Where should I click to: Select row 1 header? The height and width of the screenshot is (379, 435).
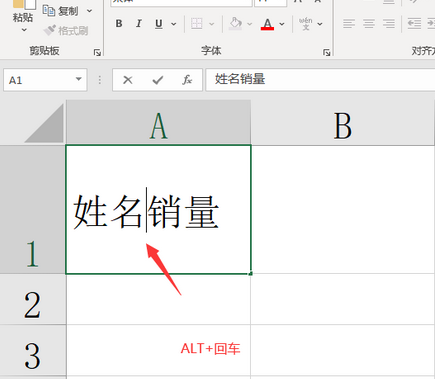click(x=33, y=209)
